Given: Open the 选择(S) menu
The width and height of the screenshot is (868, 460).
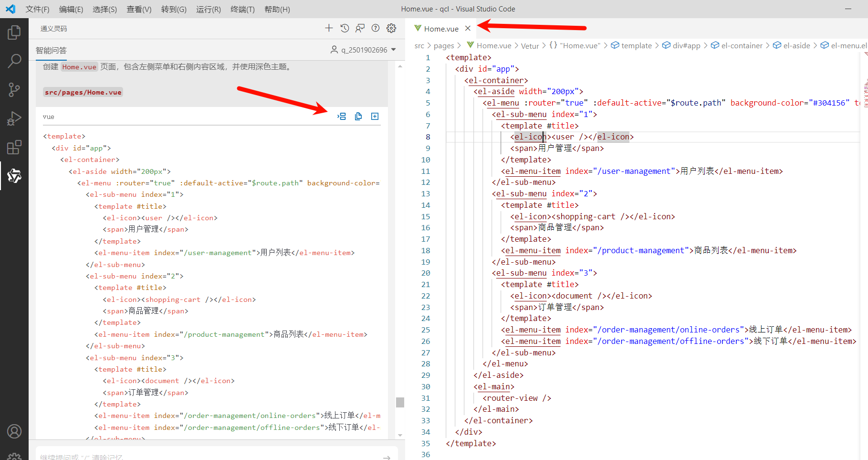Looking at the screenshot, I should coord(105,9).
